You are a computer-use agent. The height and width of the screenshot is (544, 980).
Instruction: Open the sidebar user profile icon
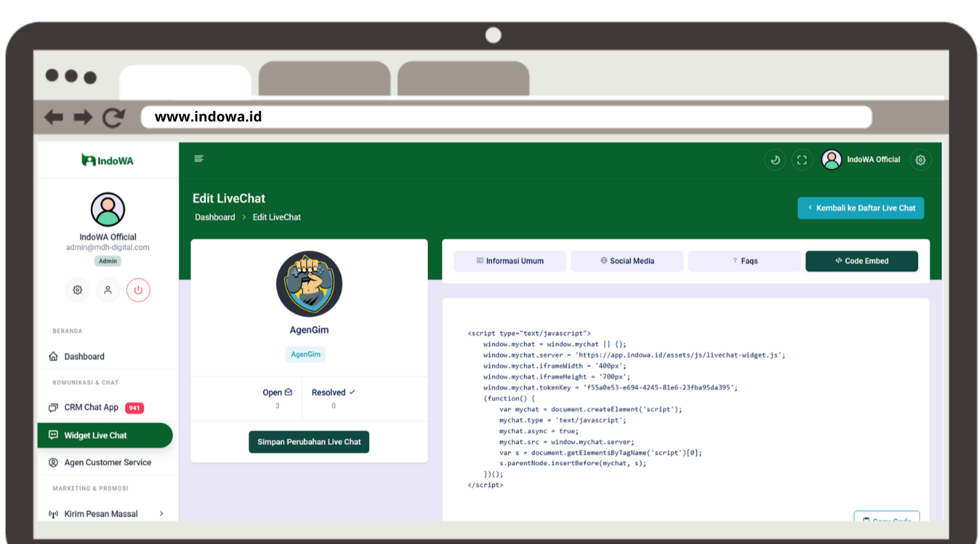[x=108, y=290]
